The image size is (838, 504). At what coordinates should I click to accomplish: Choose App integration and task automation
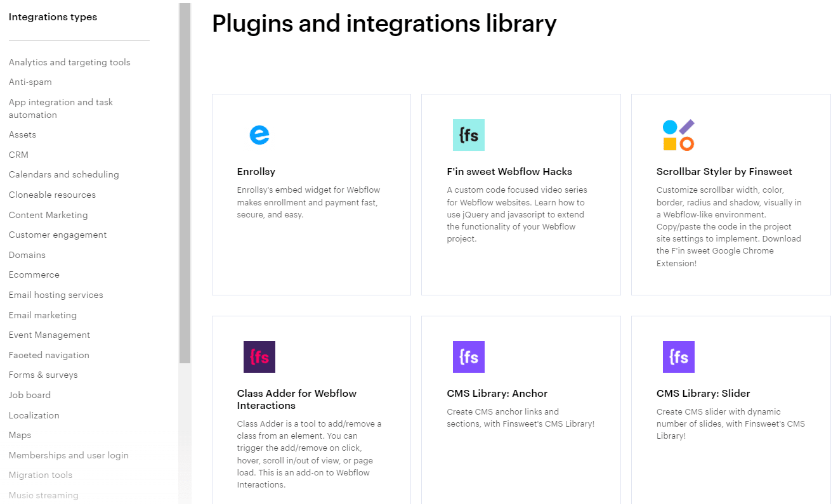[x=61, y=108]
